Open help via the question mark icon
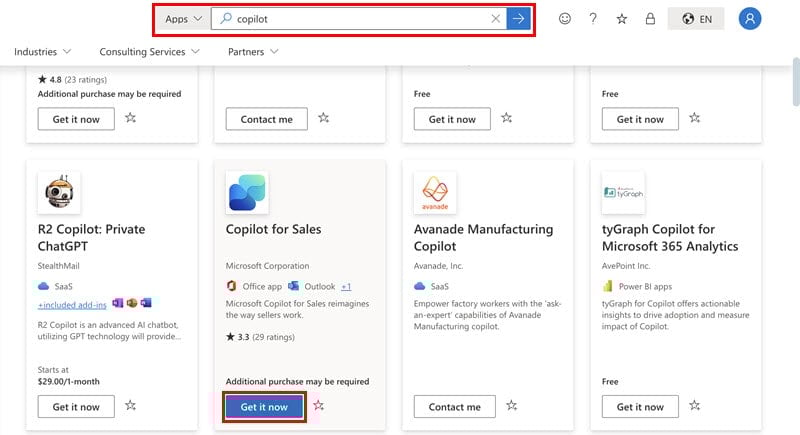The height and width of the screenshot is (435, 800). (x=593, y=19)
